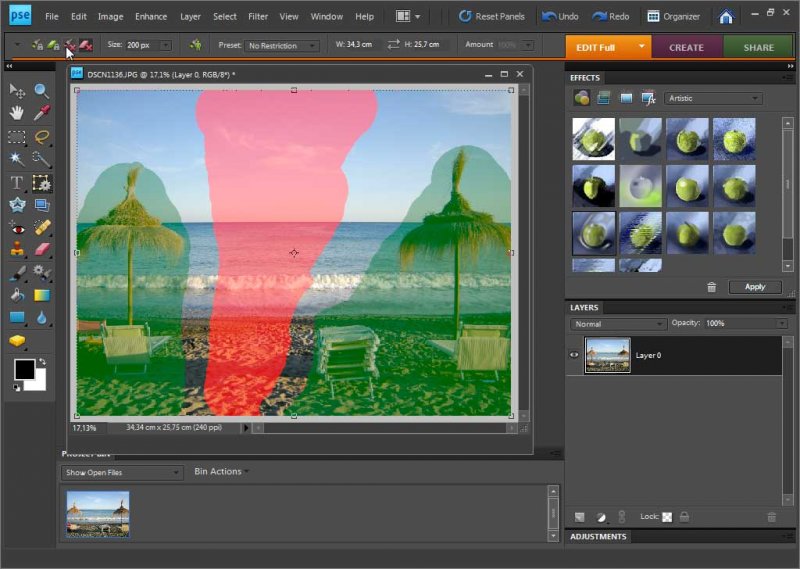Select the Eraser tool
This screenshot has width=800, height=569.
pos(42,250)
